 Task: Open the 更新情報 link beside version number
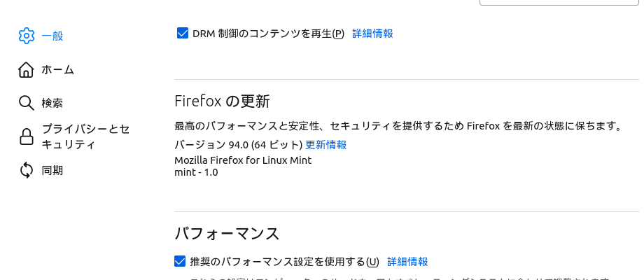point(325,144)
